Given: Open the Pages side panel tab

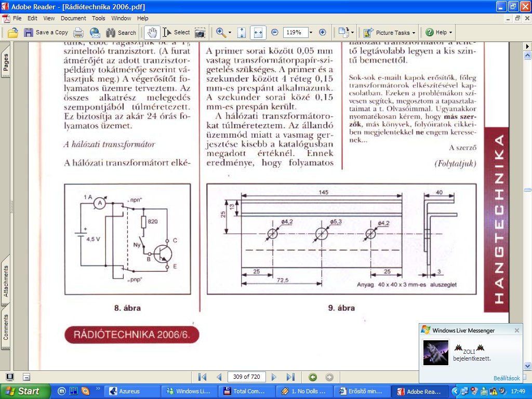Looking at the screenshot, I should [x=5, y=62].
